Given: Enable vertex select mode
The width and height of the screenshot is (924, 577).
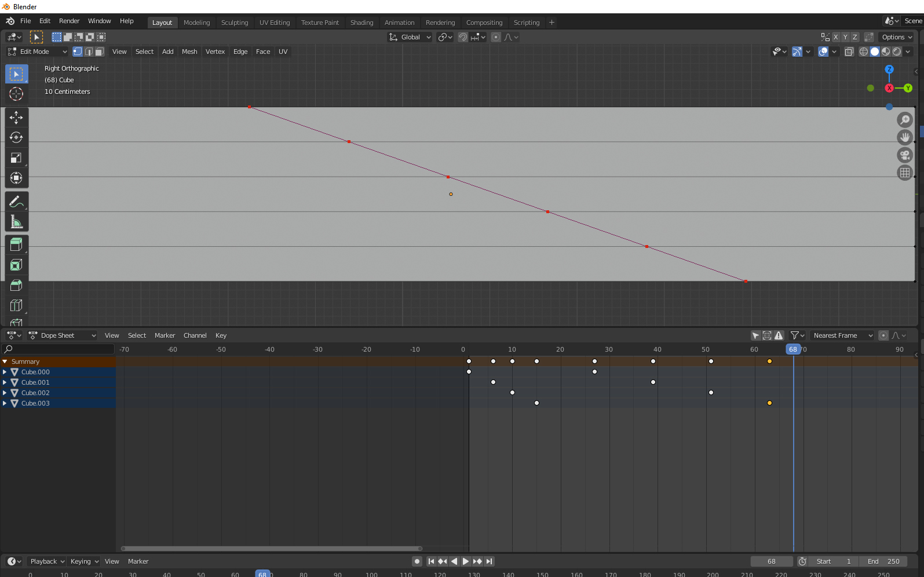Looking at the screenshot, I should point(78,52).
